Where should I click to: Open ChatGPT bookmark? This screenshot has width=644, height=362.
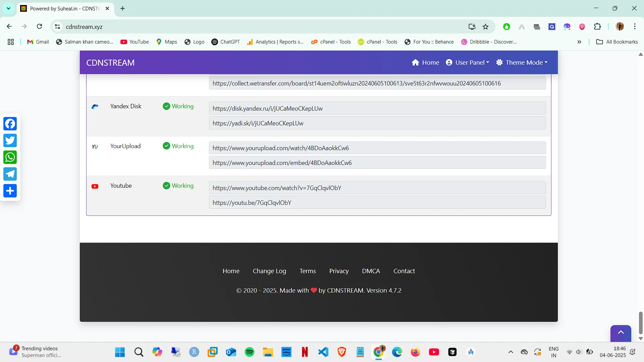pyautogui.click(x=225, y=42)
